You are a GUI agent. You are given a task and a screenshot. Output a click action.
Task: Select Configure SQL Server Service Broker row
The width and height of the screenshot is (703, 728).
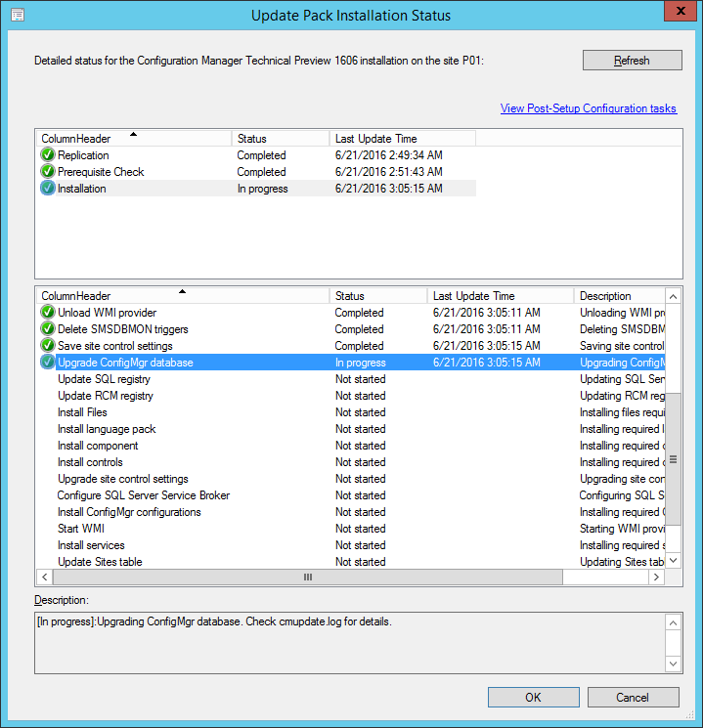tap(351, 494)
